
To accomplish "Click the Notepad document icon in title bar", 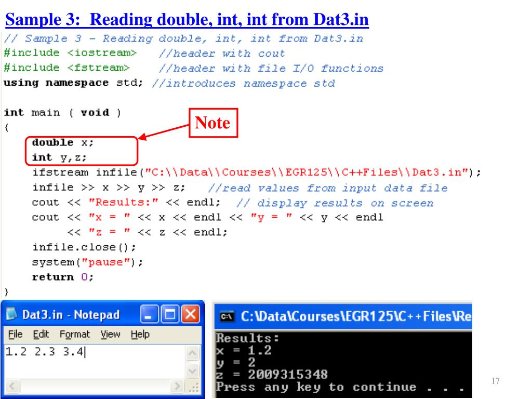I will tap(11, 314).
